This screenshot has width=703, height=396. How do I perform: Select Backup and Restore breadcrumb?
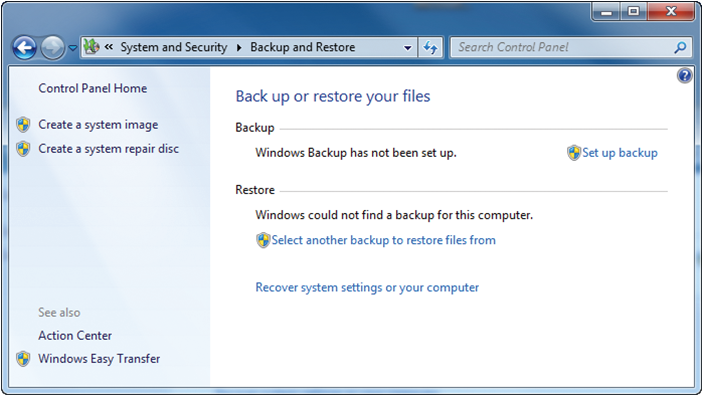pos(303,47)
